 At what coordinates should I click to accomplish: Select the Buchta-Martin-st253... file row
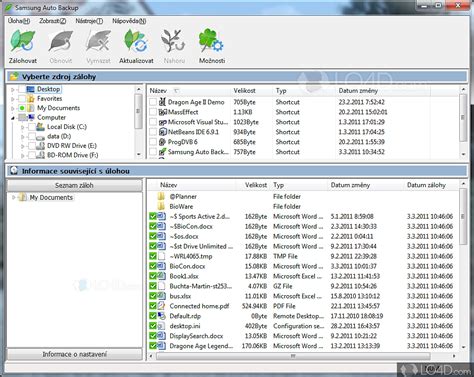303,286
